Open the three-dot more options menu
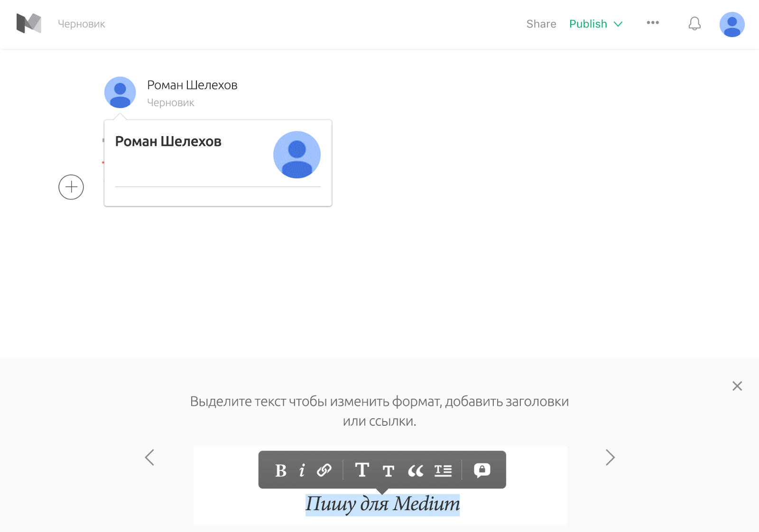The width and height of the screenshot is (759, 532). 653,23
